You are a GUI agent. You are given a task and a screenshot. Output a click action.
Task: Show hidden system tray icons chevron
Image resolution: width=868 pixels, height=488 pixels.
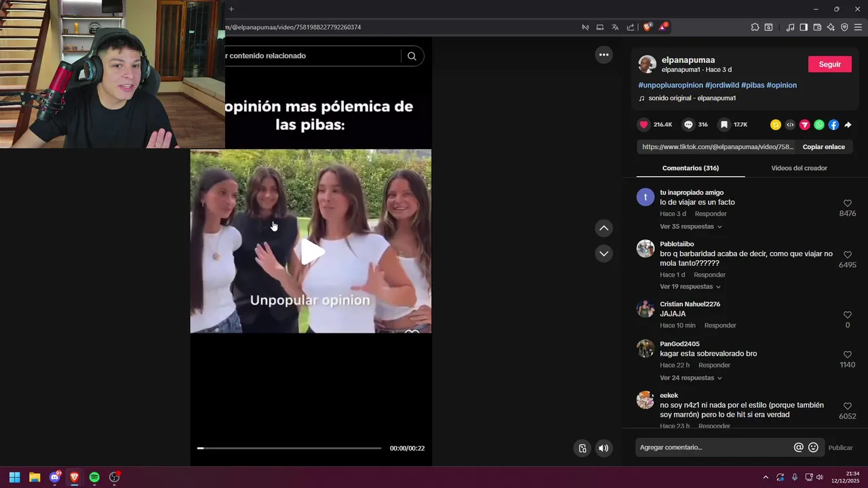tap(766, 477)
